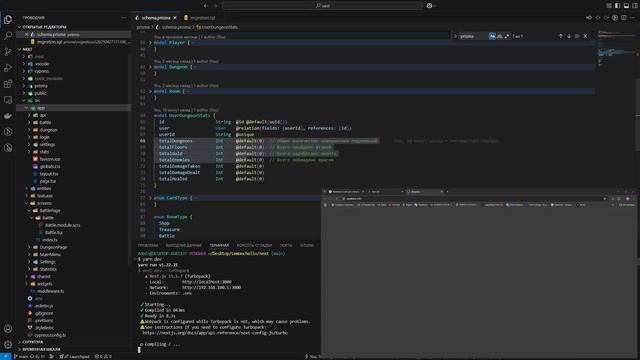Open the Source Control view
This screenshot has height=360, width=640.
[x=8, y=52]
